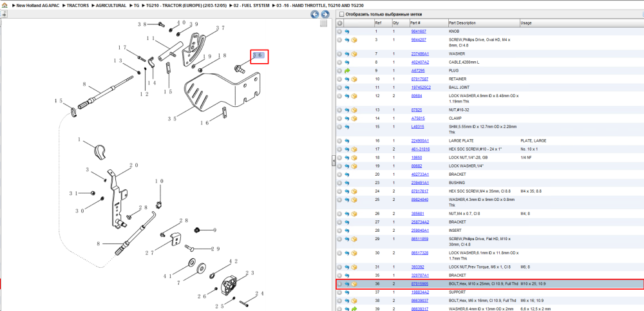
Task: Open part number 198834A2 link
Action: [420, 292]
